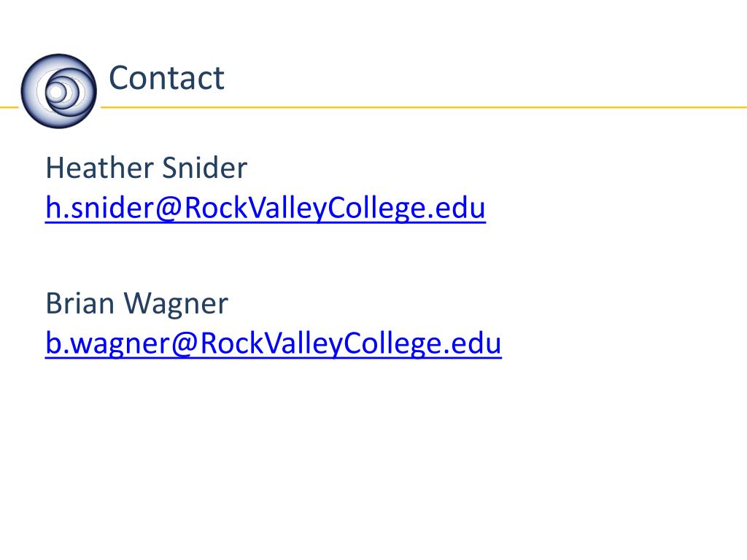Image resolution: width=747 pixels, height=560 pixels.
Task: Select the Contact slide heading
Action: (166, 77)
